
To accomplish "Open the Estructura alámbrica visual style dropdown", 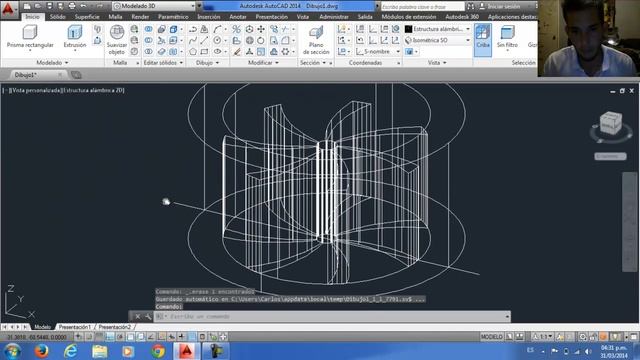I will pyautogui.click(x=437, y=29).
